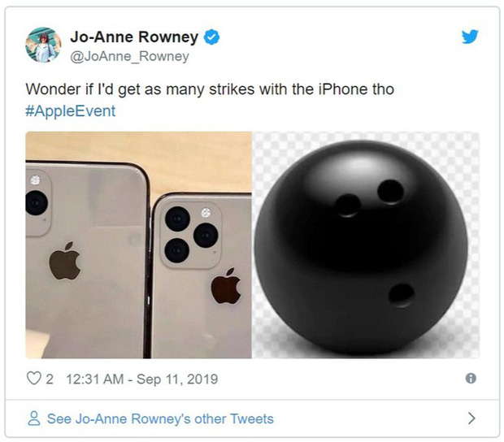Click the 12:31 AM - Sep 11, 2019 timestamp

coord(142,379)
